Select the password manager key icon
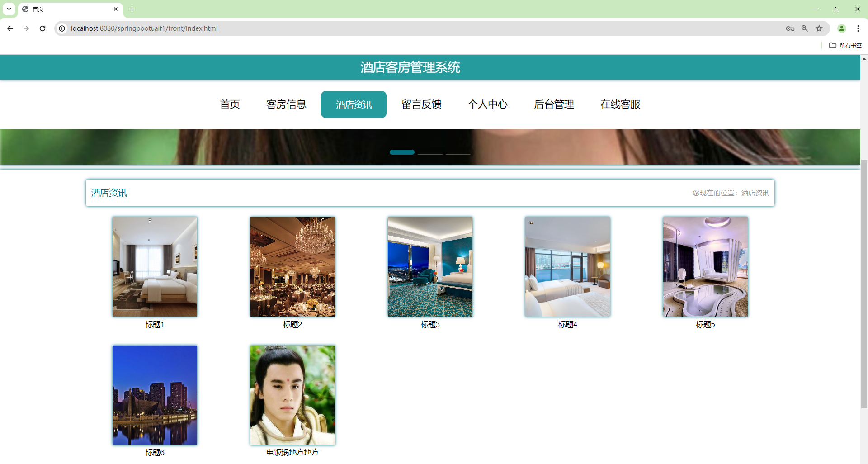Viewport: 868px width, 464px height. (790, 28)
